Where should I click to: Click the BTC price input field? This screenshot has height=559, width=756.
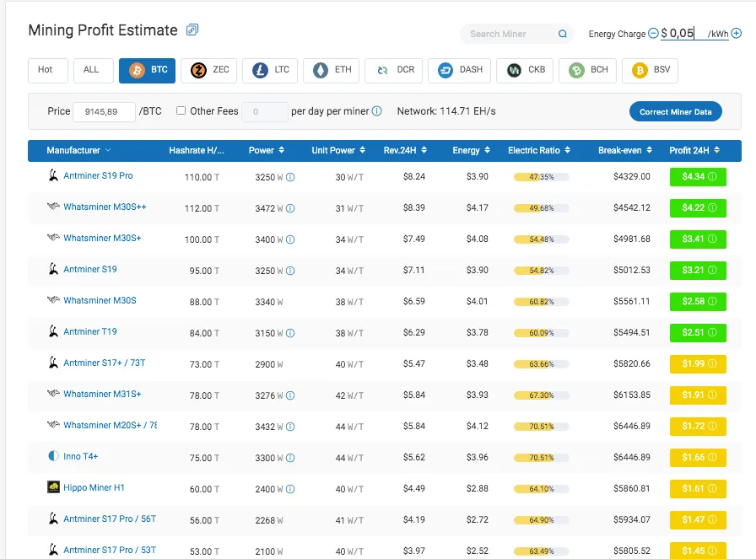[x=104, y=112]
